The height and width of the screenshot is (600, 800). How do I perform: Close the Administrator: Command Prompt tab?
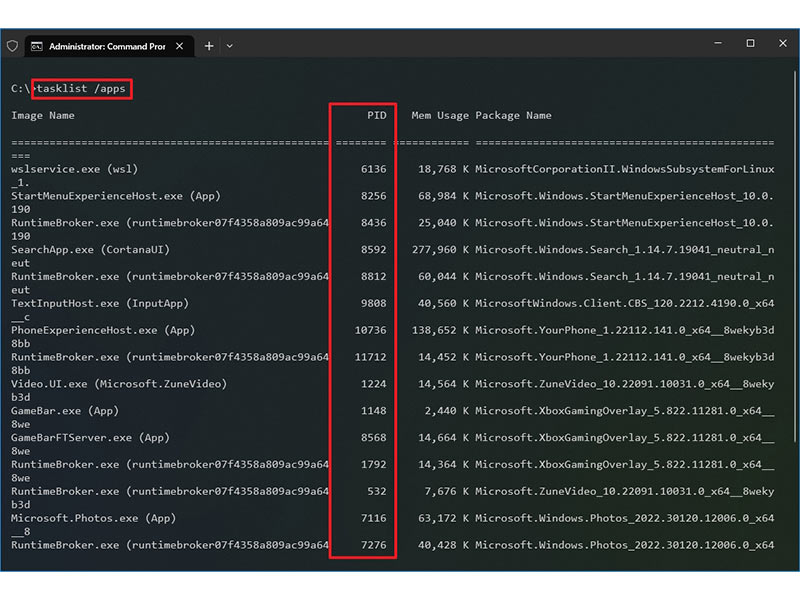180,46
